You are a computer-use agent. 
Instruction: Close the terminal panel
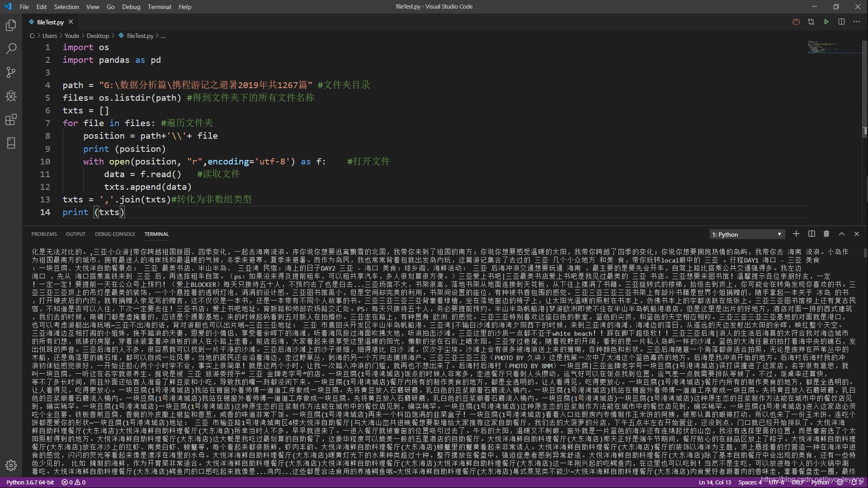tap(856, 234)
